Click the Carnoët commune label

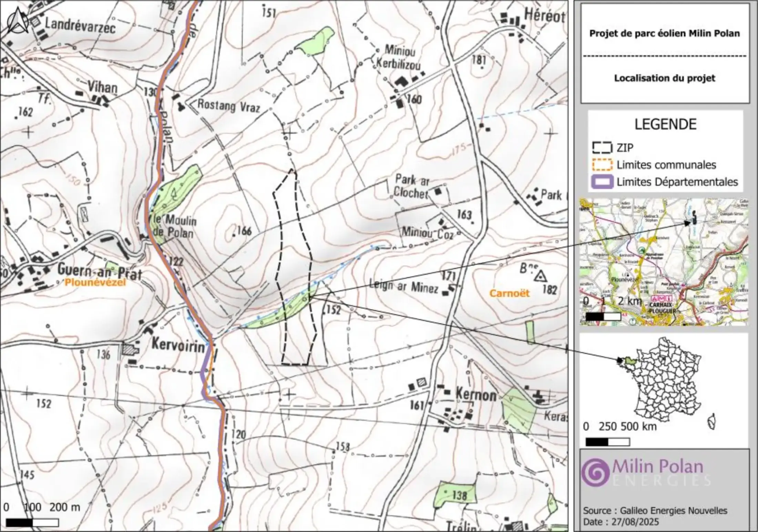(509, 294)
